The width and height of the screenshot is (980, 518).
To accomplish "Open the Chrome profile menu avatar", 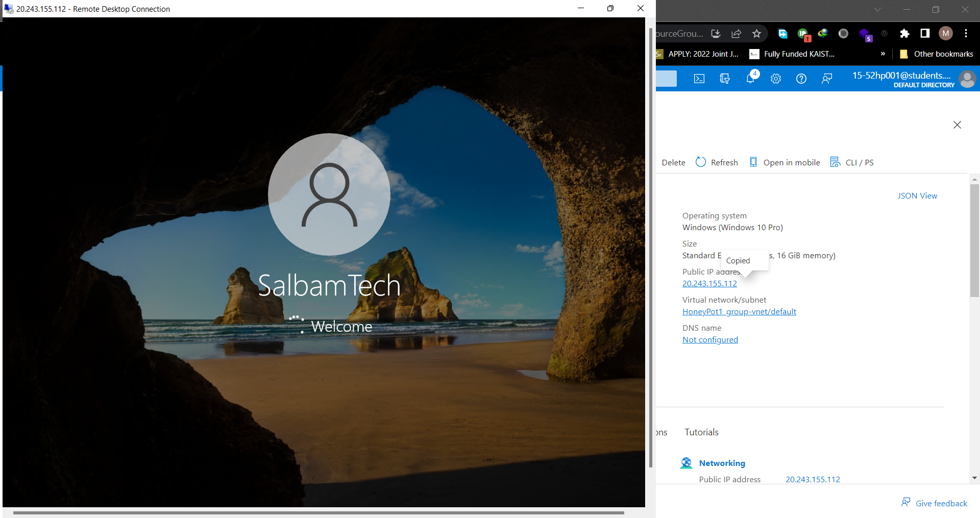I will (946, 33).
